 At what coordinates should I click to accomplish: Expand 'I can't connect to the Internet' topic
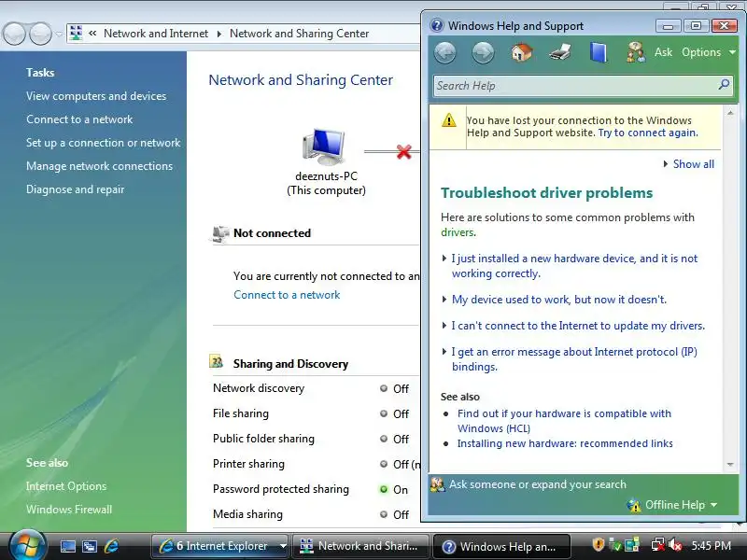(x=573, y=326)
